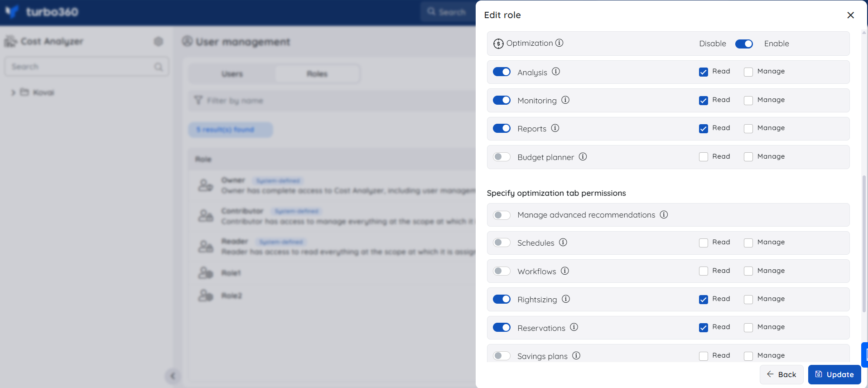Viewport: 868px width, 388px height.
Task: Click the info icon next to Schedules
Action: pos(563,242)
